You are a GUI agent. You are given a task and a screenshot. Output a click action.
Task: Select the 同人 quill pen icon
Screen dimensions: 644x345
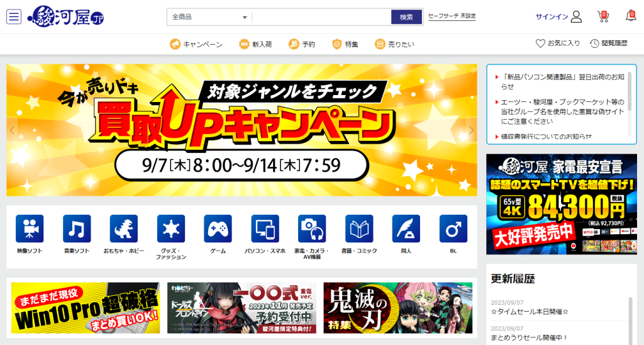tap(406, 229)
